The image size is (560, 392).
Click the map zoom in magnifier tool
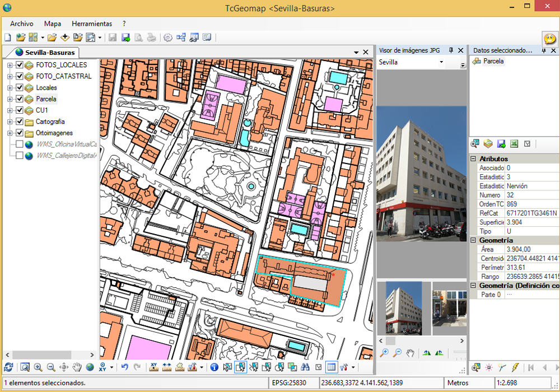coord(38,367)
